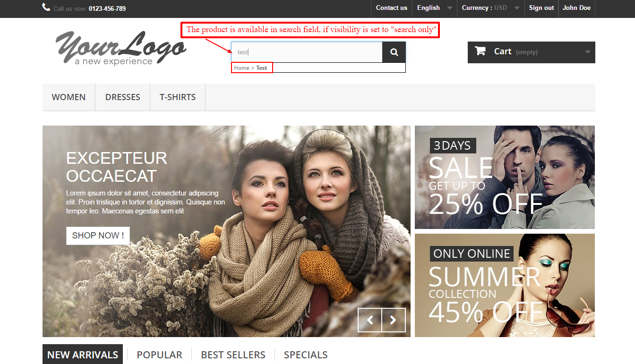The image size is (635, 364).
Task: Open the Dresses menu category
Action: click(x=122, y=97)
